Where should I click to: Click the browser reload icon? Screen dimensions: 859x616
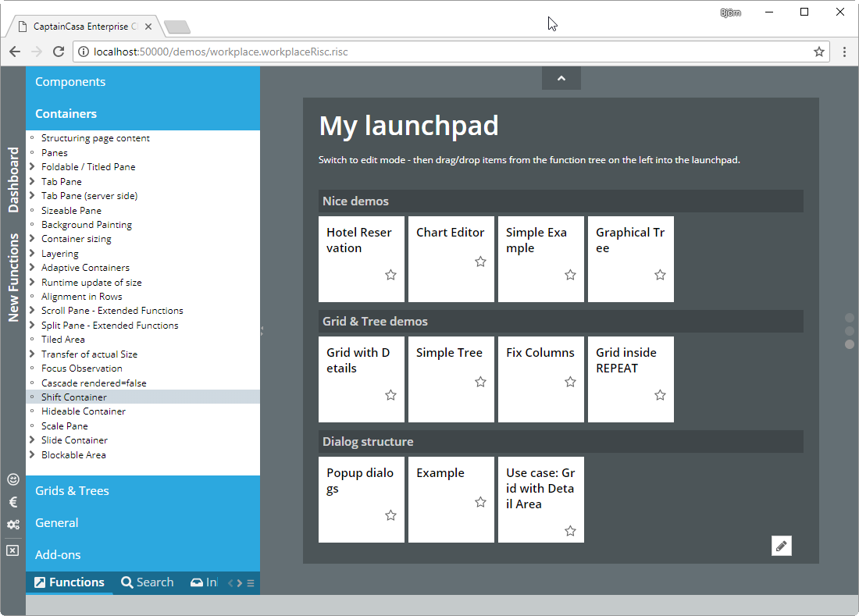point(58,52)
